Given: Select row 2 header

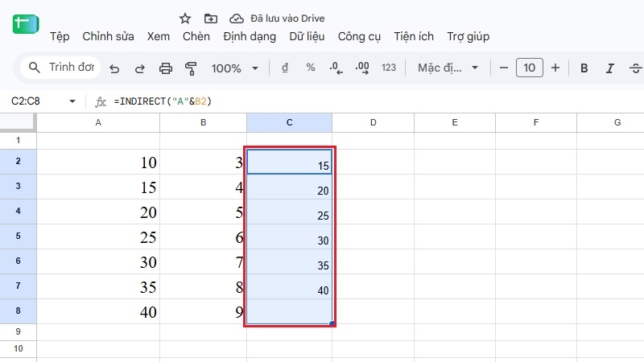Looking at the screenshot, I should point(18,162).
